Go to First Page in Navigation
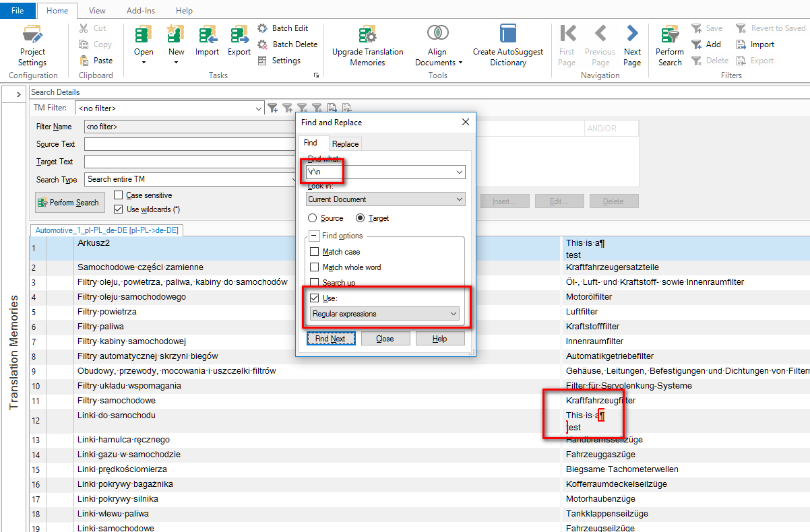Viewport: 810px width, 532px height. point(567,46)
